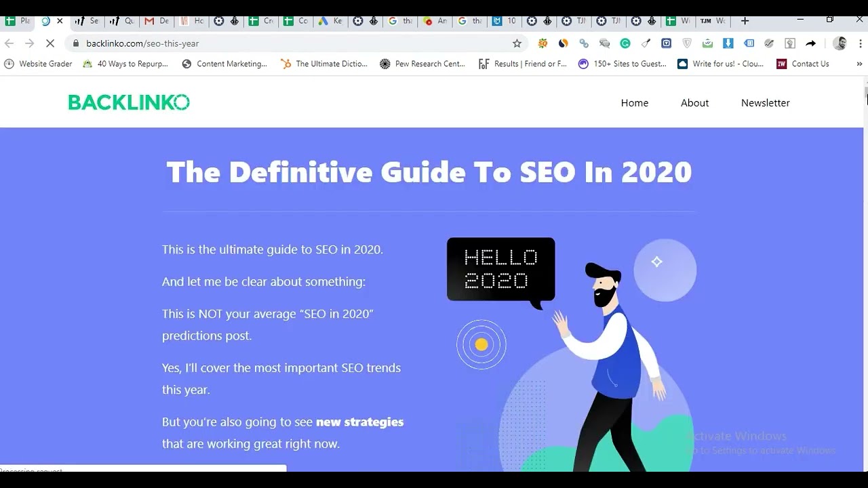868x488 pixels.
Task: Click the green Grammarly extension icon
Action: pyautogui.click(x=625, y=43)
